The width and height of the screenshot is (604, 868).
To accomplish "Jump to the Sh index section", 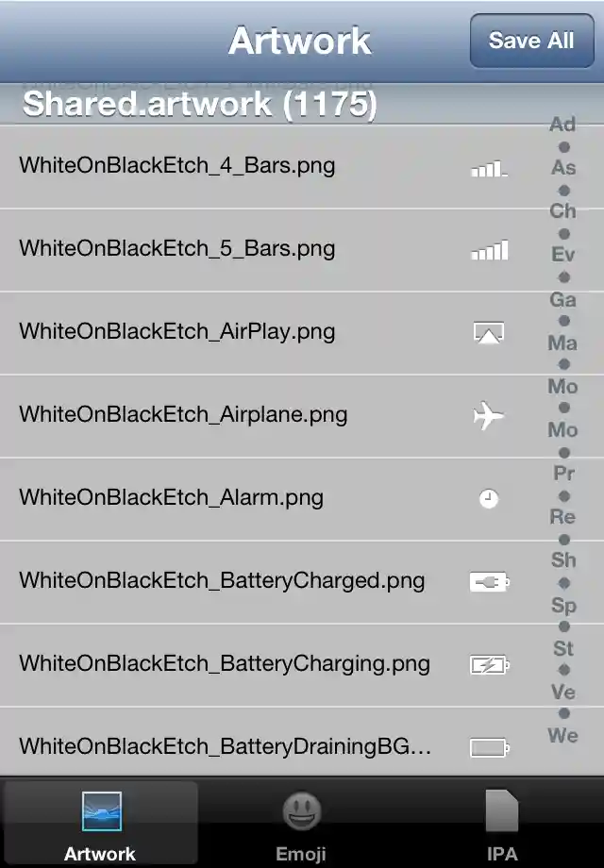I will pyautogui.click(x=563, y=560).
